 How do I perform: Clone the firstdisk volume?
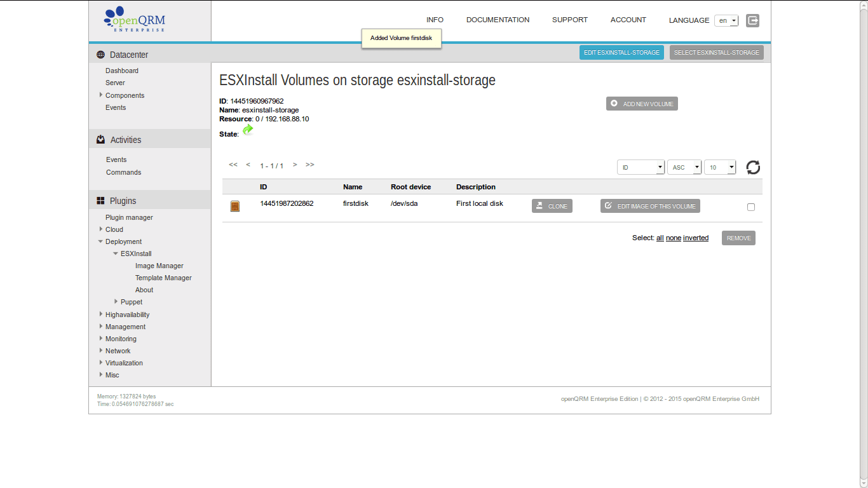[x=552, y=206]
